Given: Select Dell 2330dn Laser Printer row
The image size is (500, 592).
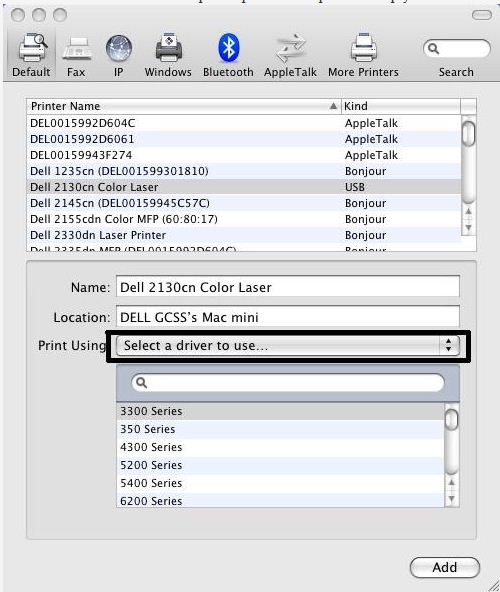Looking at the screenshot, I should (244, 235).
